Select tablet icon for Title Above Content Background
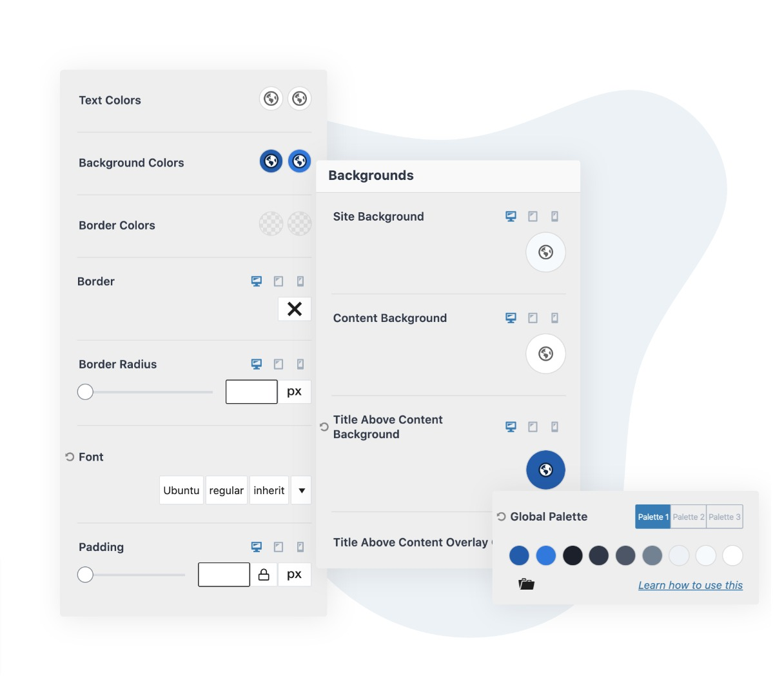This screenshot has height=698, width=784. coord(533,426)
